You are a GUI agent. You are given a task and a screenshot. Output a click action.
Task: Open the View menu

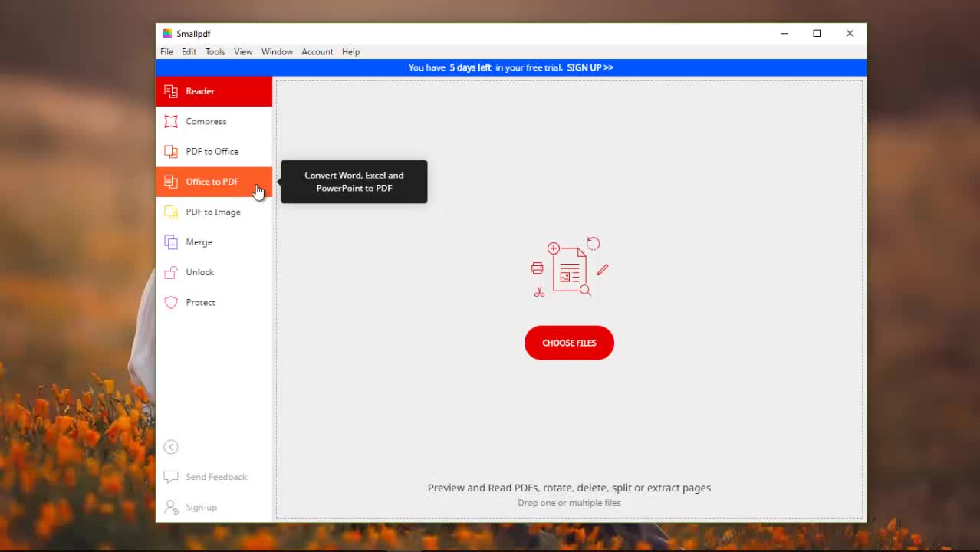click(x=243, y=52)
